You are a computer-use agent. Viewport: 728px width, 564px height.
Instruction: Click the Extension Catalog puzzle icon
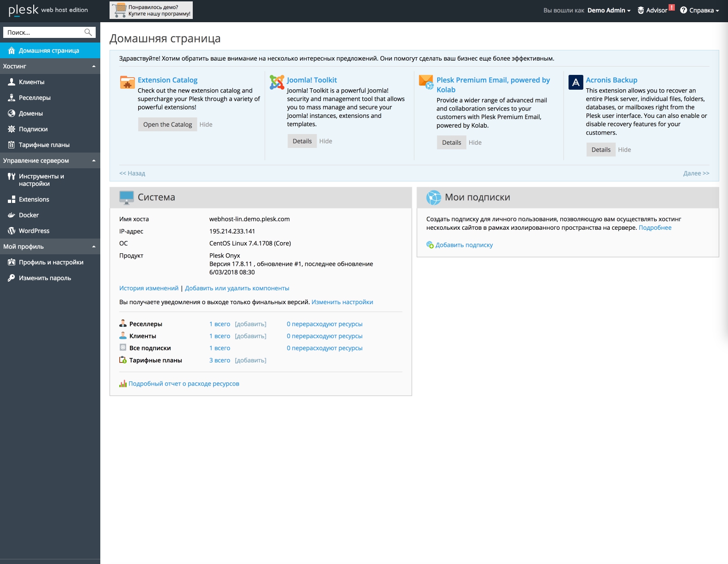pyautogui.click(x=127, y=82)
